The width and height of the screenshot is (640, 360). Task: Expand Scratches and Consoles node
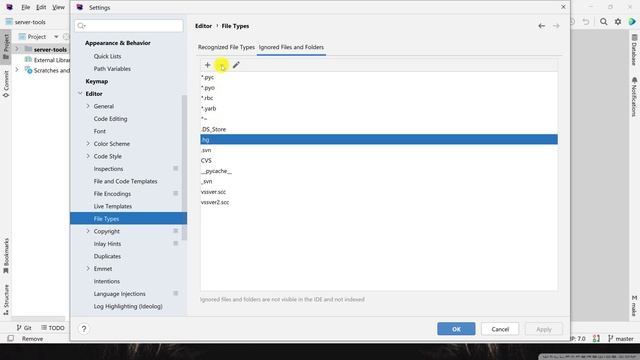click(x=17, y=70)
